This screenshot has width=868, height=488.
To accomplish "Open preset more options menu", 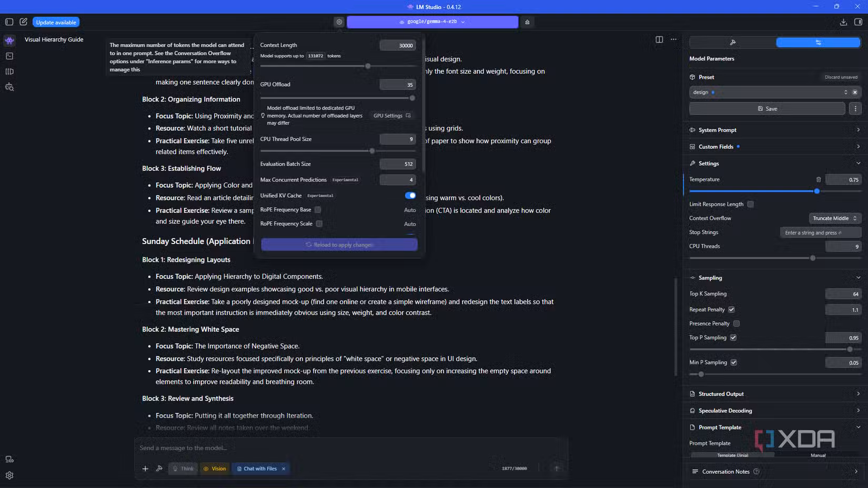I will click(855, 109).
